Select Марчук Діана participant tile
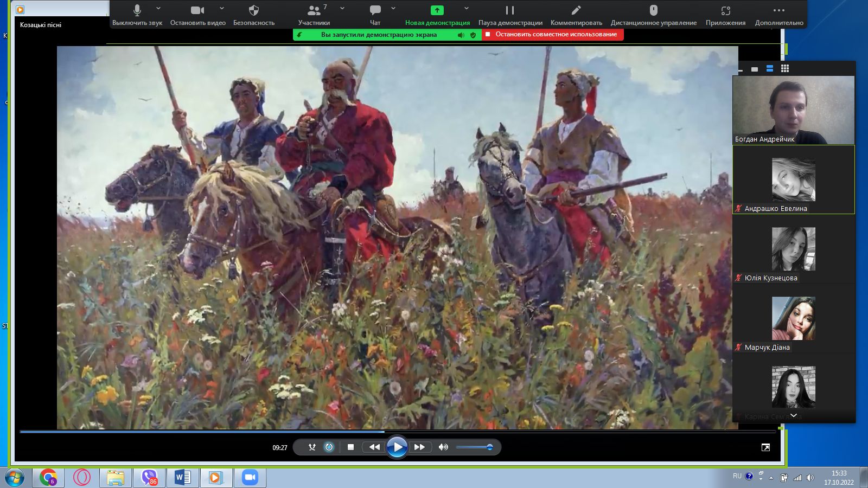The height and width of the screenshot is (488, 868). pyautogui.click(x=794, y=318)
